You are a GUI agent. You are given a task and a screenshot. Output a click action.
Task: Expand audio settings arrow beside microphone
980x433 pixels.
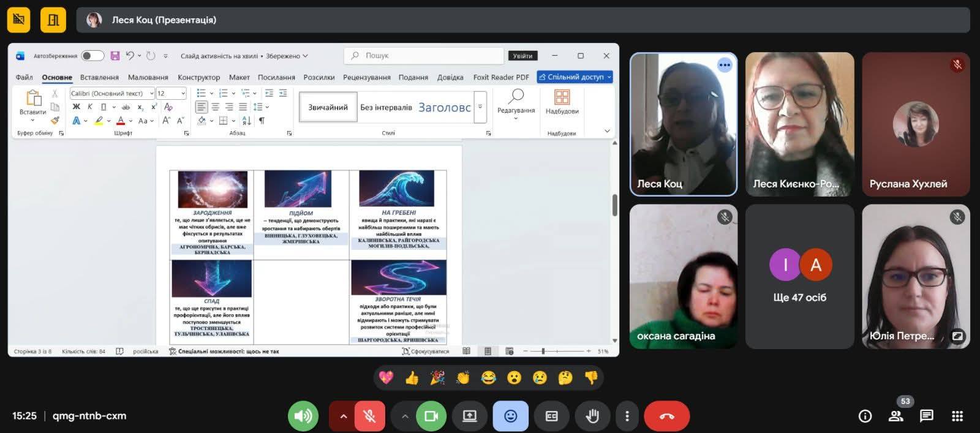(344, 416)
